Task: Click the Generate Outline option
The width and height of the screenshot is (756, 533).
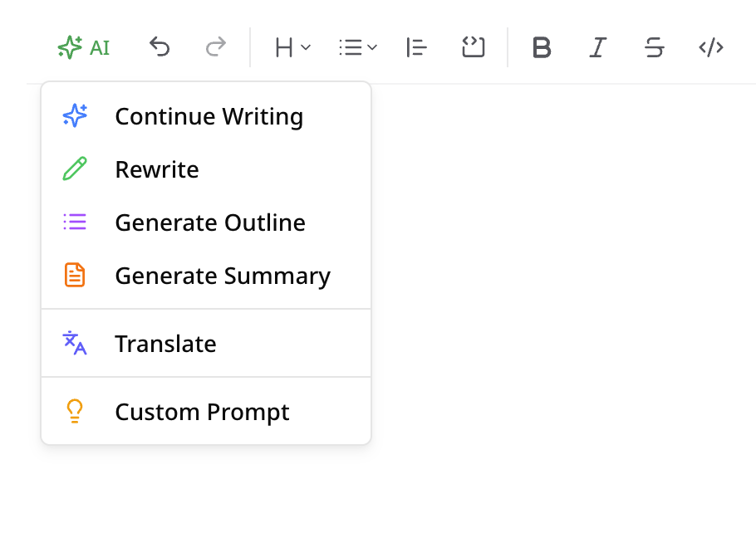Action: (x=210, y=222)
